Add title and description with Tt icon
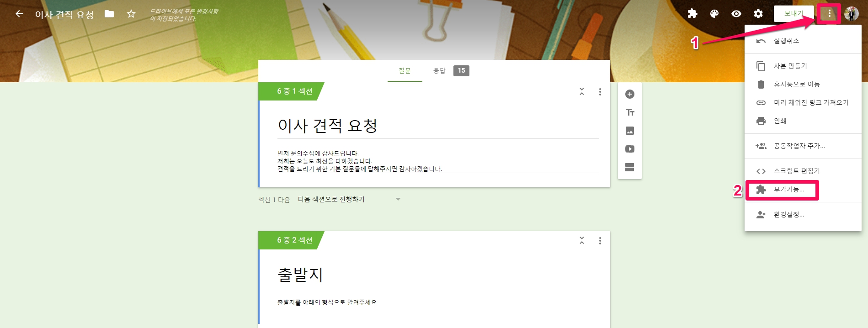This screenshot has width=868, height=328. (x=630, y=112)
